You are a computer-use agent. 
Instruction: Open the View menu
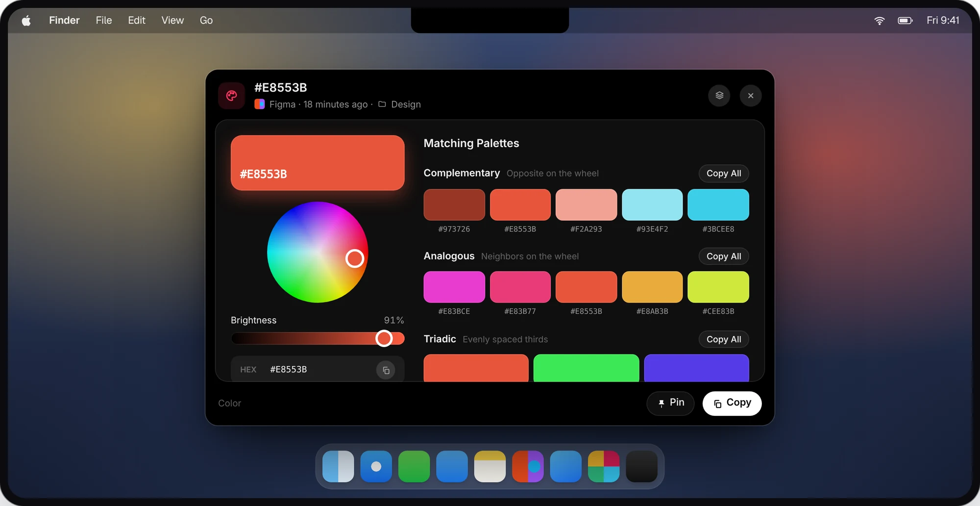(x=172, y=20)
